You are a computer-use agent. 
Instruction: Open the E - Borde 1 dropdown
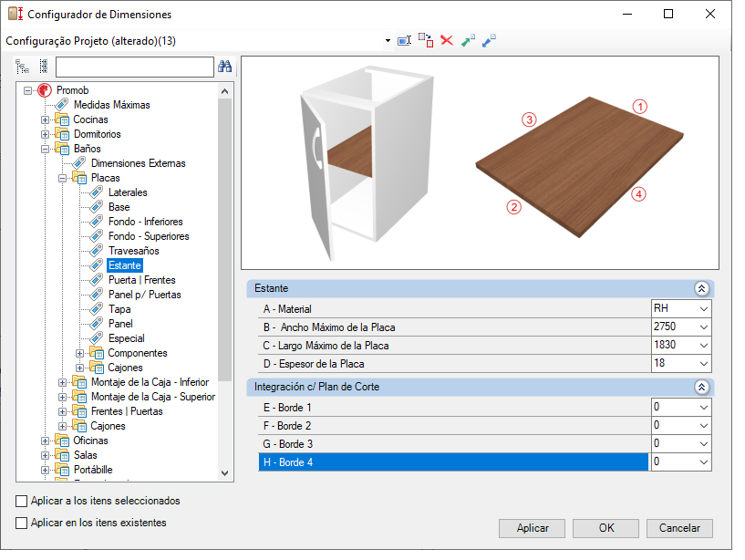pos(704,408)
